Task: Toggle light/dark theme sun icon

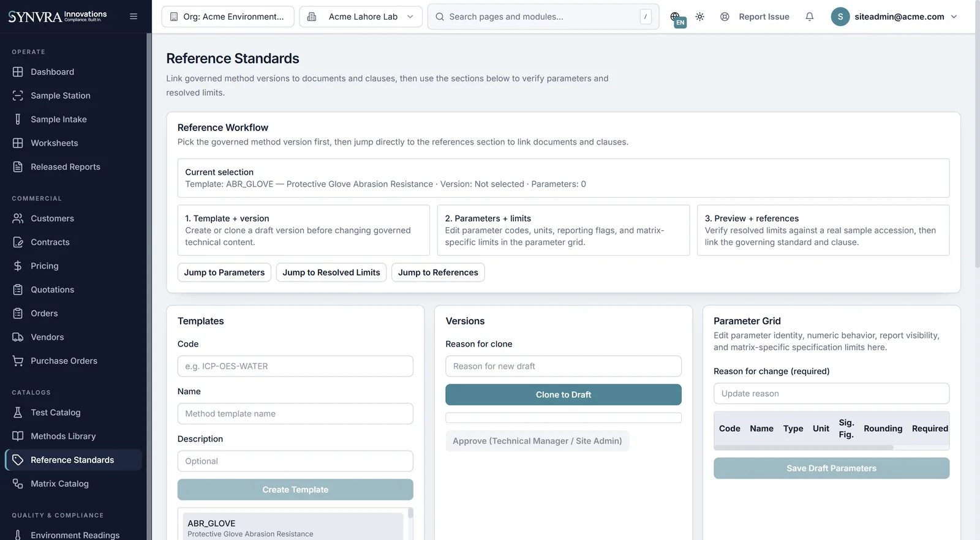Action: (x=700, y=17)
